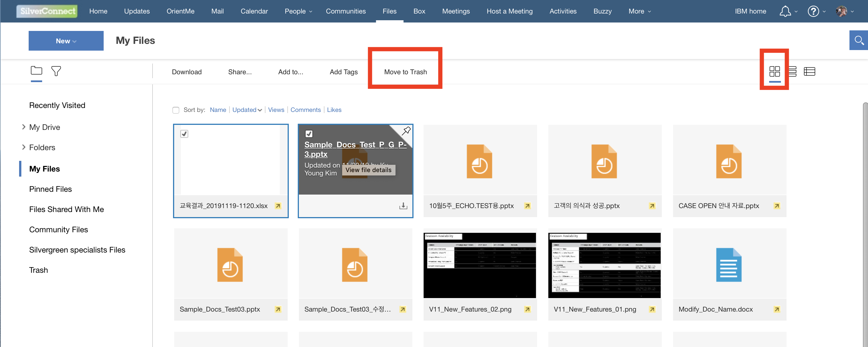Screen dimensions: 868x347
Task: Click the folder navigation icon
Action: click(37, 71)
